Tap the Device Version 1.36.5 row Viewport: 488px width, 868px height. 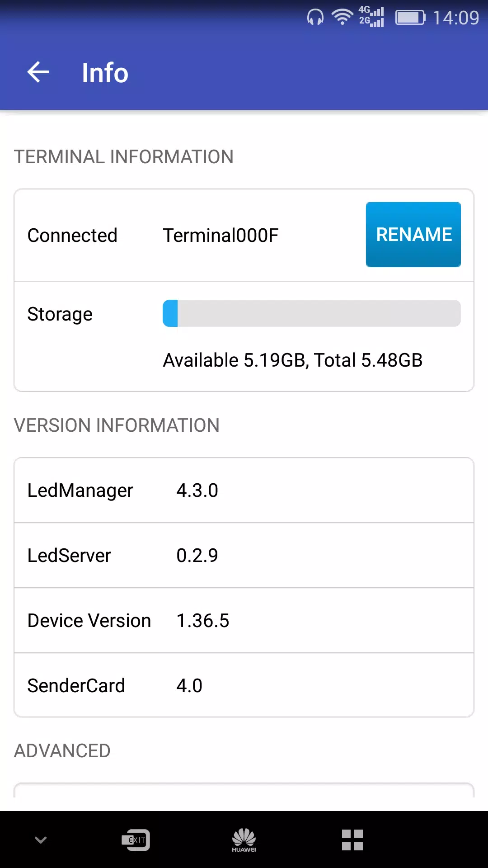pos(244,621)
